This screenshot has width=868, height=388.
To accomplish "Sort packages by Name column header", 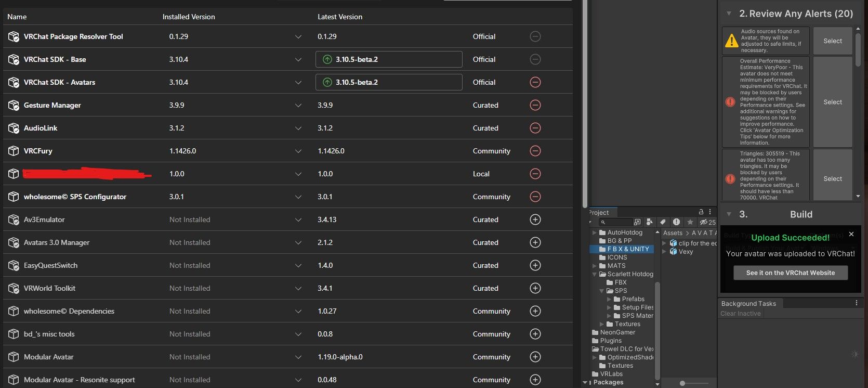I will (17, 17).
